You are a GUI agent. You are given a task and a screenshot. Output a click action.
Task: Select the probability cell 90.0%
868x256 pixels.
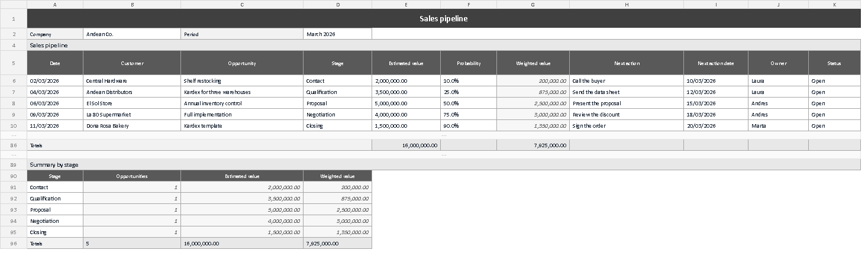click(x=469, y=126)
